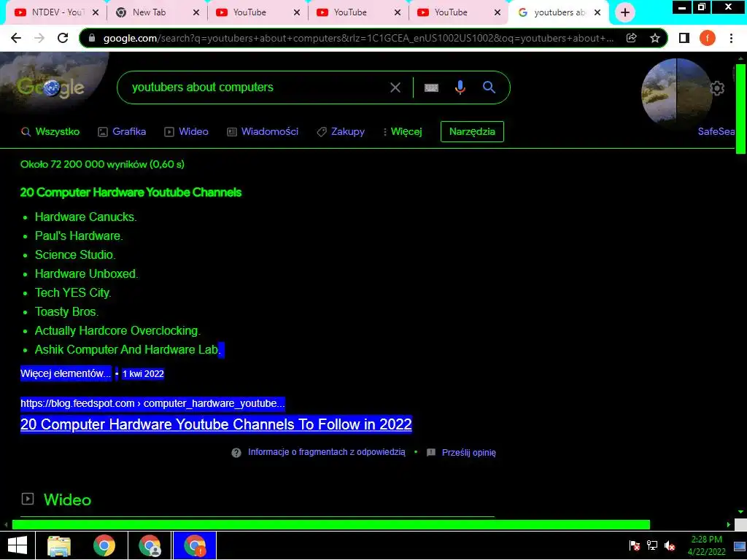This screenshot has height=560, width=747.
Task: Click the forward navigation arrow
Action: click(x=39, y=38)
